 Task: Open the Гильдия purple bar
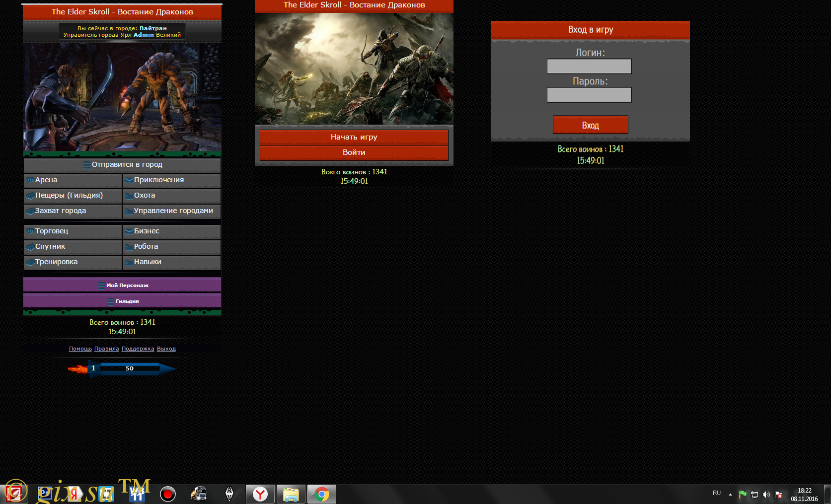(x=122, y=301)
